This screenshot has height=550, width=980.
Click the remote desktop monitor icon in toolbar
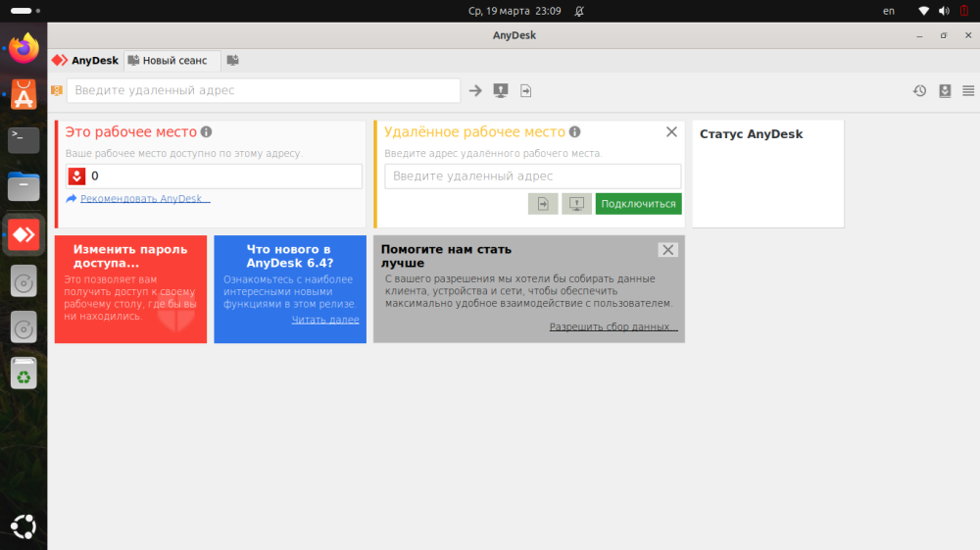pyautogui.click(x=501, y=90)
